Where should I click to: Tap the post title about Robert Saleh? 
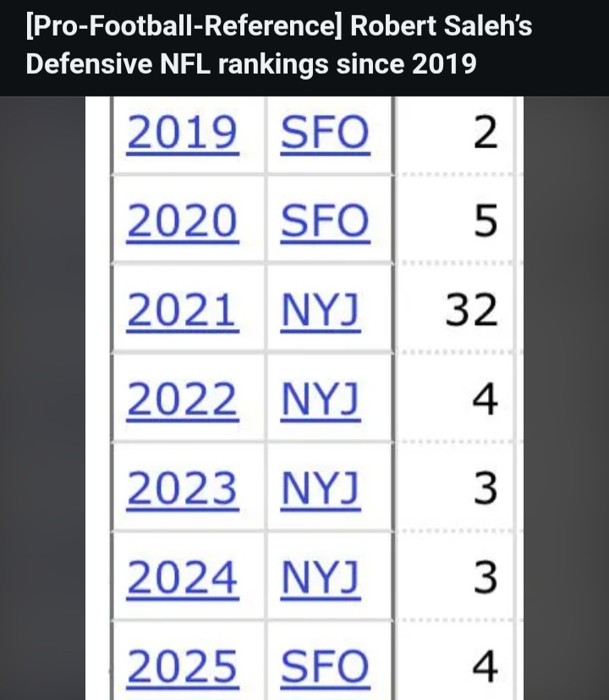click(279, 45)
